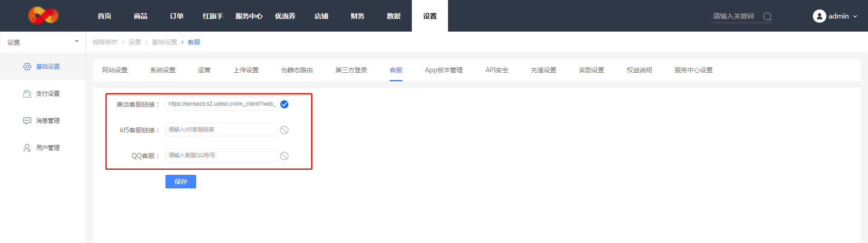
Task: Open the 服务中心 top menu
Action: tap(249, 16)
